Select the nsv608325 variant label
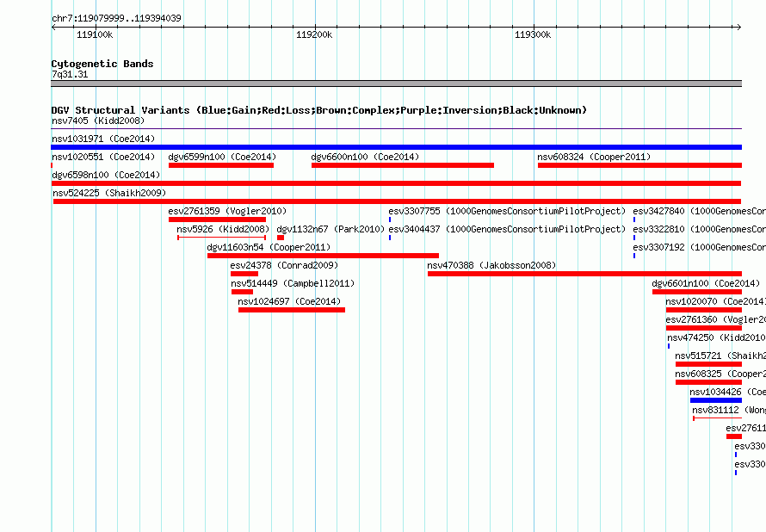Viewport: 766px width, 532px height. point(720,374)
